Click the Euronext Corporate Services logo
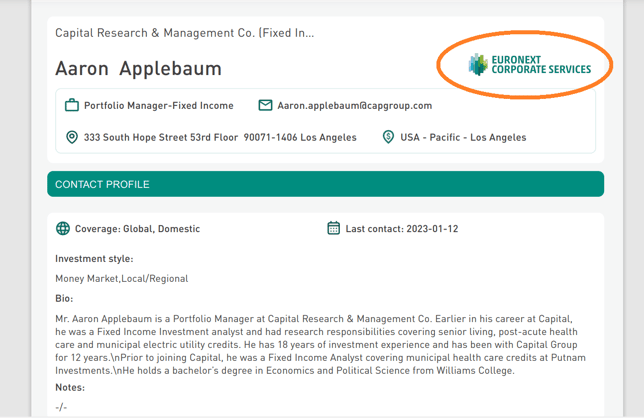This screenshot has height=418, width=644. pyautogui.click(x=529, y=64)
